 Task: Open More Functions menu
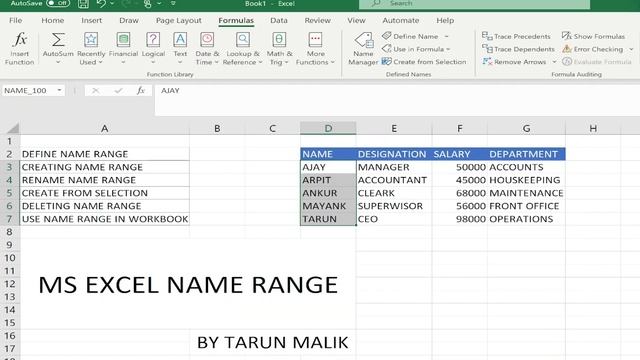[x=315, y=49]
